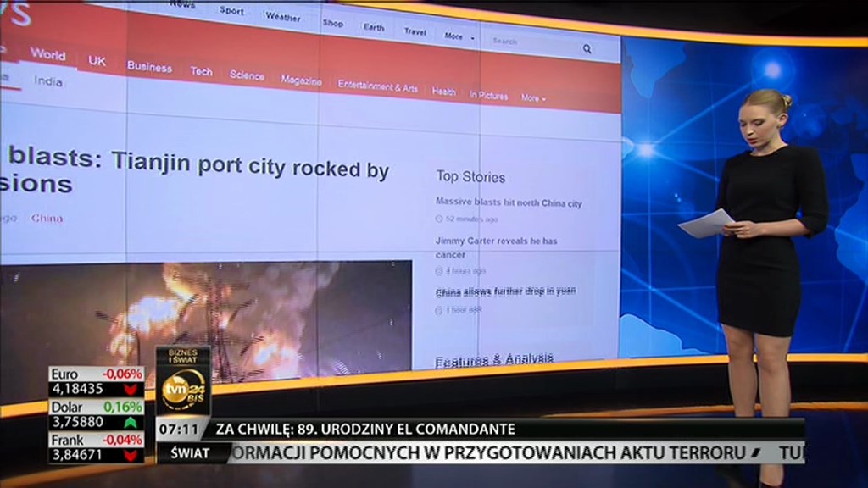This screenshot has height=488, width=868.
Task: Open 'Jimmy Carter reveals he has cancer' story
Action: tap(496, 247)
